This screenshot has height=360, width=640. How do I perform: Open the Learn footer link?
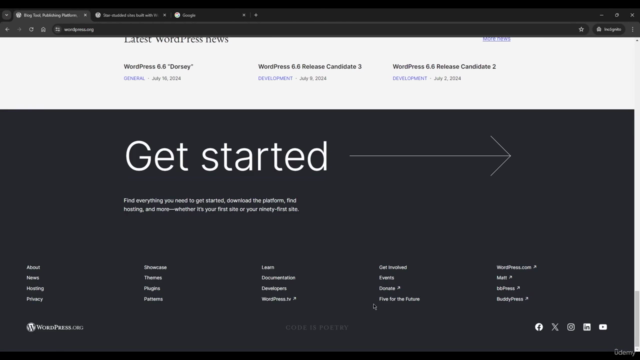tap(268, 267)
